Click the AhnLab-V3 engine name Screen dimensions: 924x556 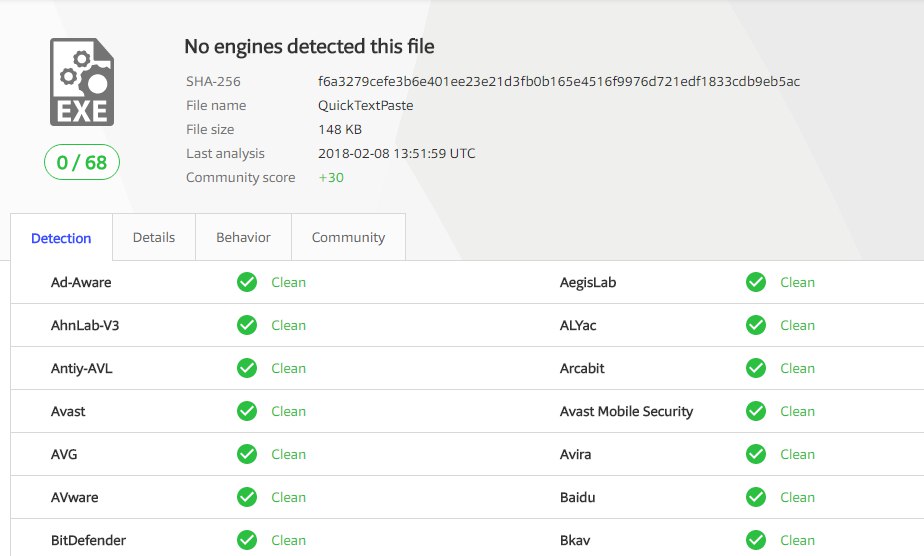[x=85, y=325]
